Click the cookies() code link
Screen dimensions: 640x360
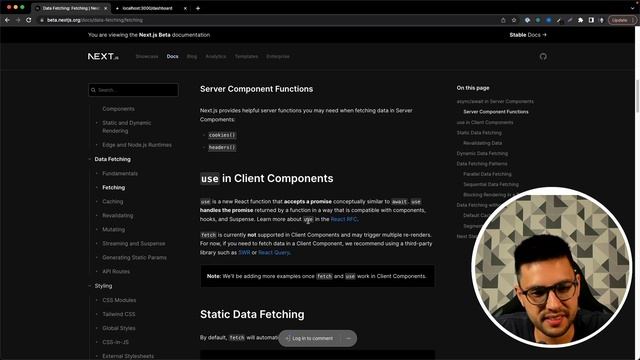tap(222, 135)
